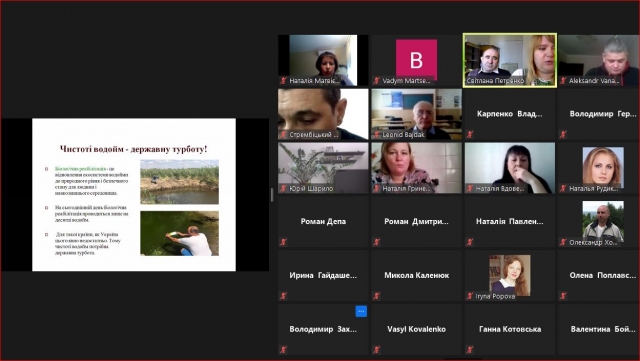The image size is (640, 361).
Task: Select Vadym Martse avatar tile with letter B
Action: (x=416, y=60)
